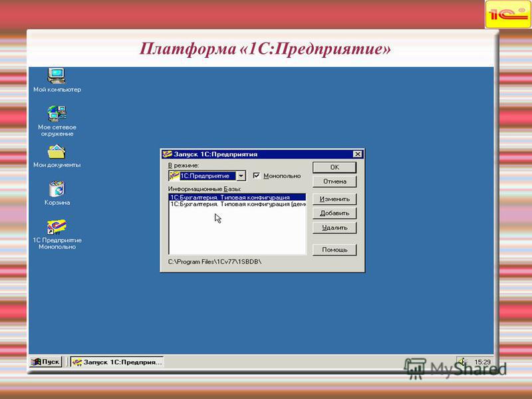The image size is (532, 399).
Task: Click the Удалить button
Action: 334,227
